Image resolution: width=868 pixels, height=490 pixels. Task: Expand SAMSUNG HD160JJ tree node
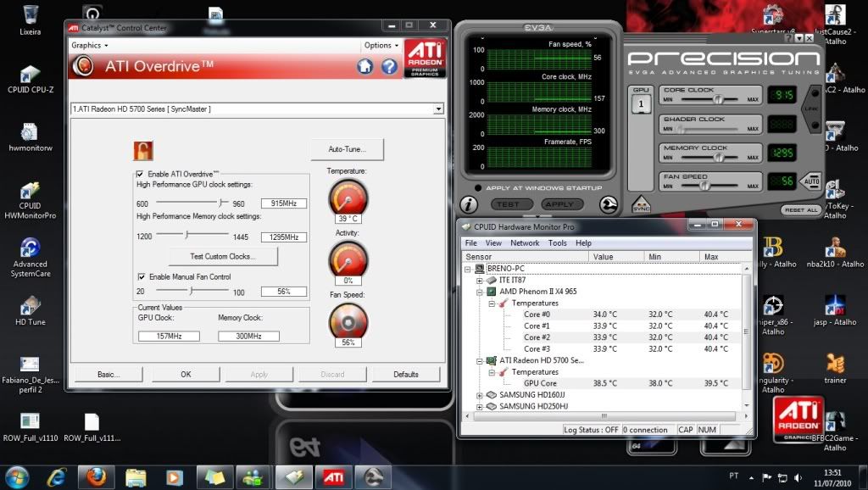tap(480, 395)
